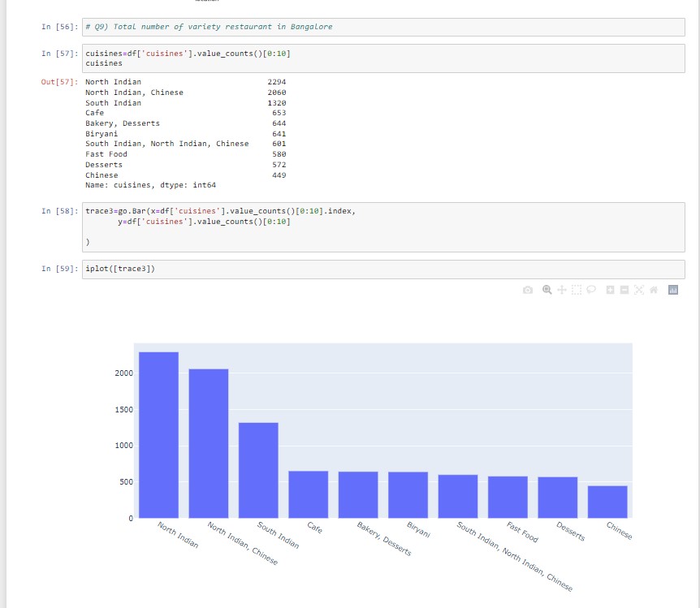
Task: Click the value 601 in output
Action: [x=279, y=144]
